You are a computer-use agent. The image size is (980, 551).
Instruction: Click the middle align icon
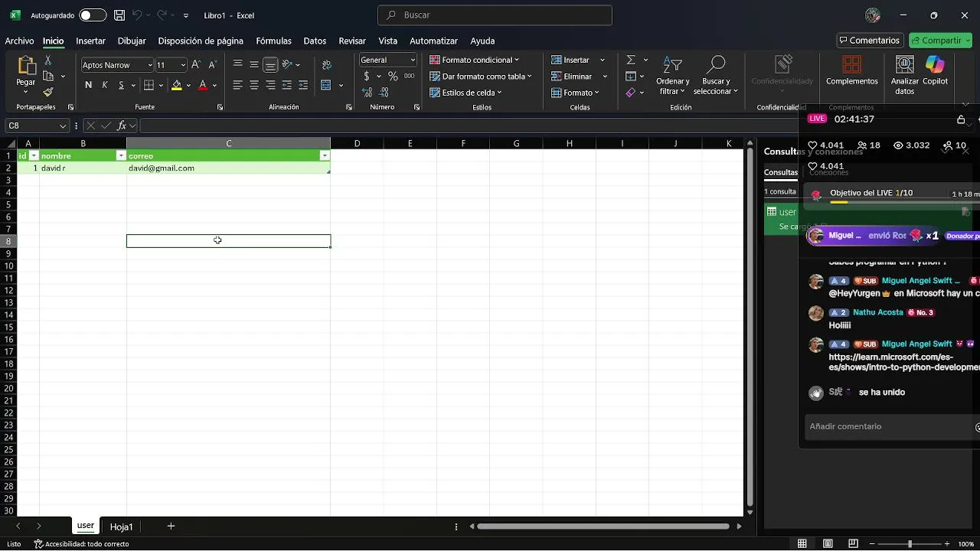tap(253, 64)
